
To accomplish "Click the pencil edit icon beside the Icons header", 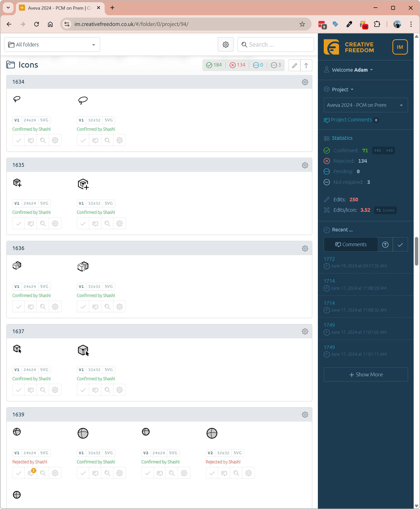I will click(294, 65).
